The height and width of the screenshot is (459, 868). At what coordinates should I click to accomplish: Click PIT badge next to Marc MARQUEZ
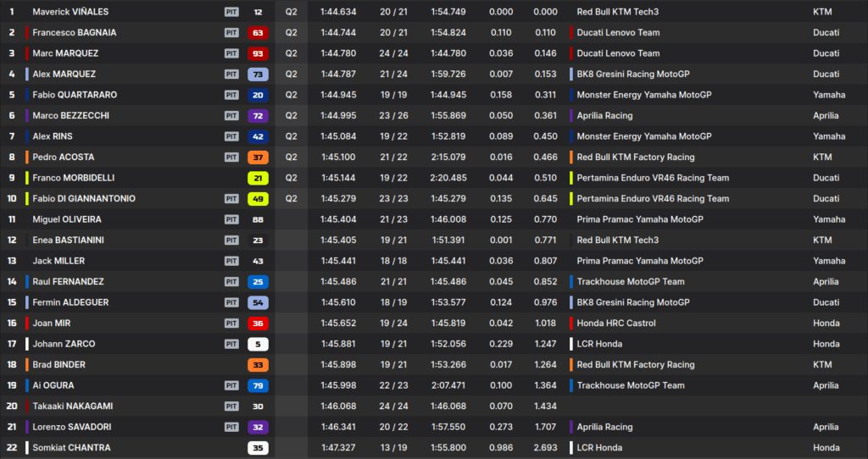pos(231,53)
